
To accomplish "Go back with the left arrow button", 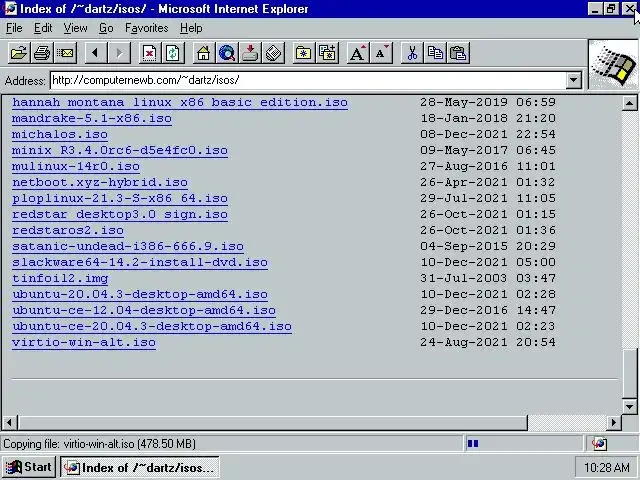I will click(x=95, y=53).
